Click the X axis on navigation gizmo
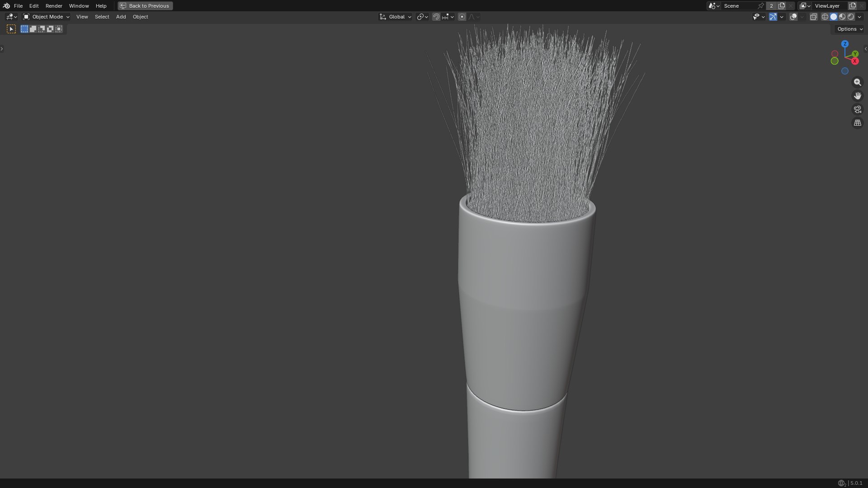The image size is (868, 488). pyautogui.click(x=855, y=61)
